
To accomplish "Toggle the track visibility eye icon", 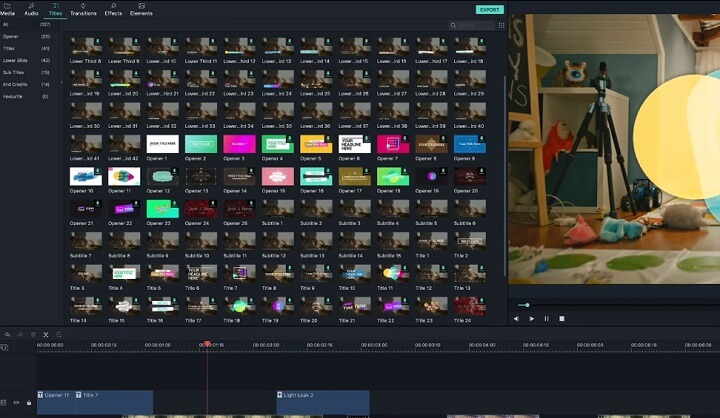I will click(x=16, y=403).
